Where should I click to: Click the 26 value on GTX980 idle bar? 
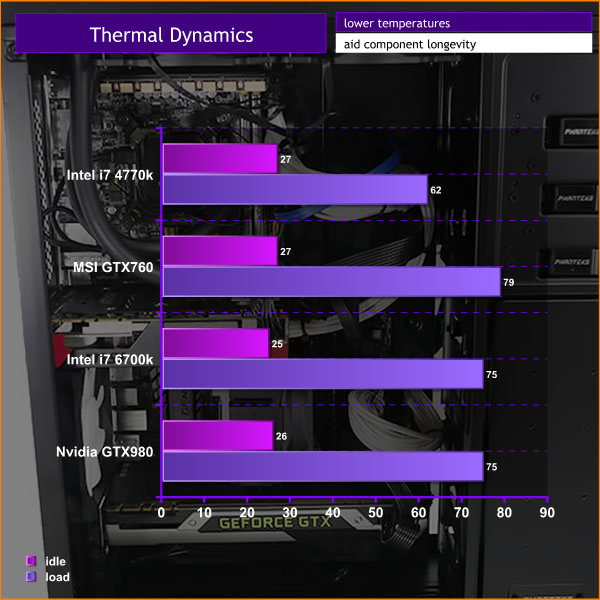[x=281, y=436]
